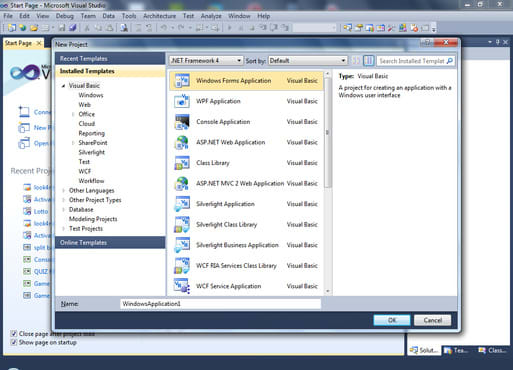The height and width of the screenshot is (370, 513).
Task: Expand the Database tree node
Action: click(63, 210)
